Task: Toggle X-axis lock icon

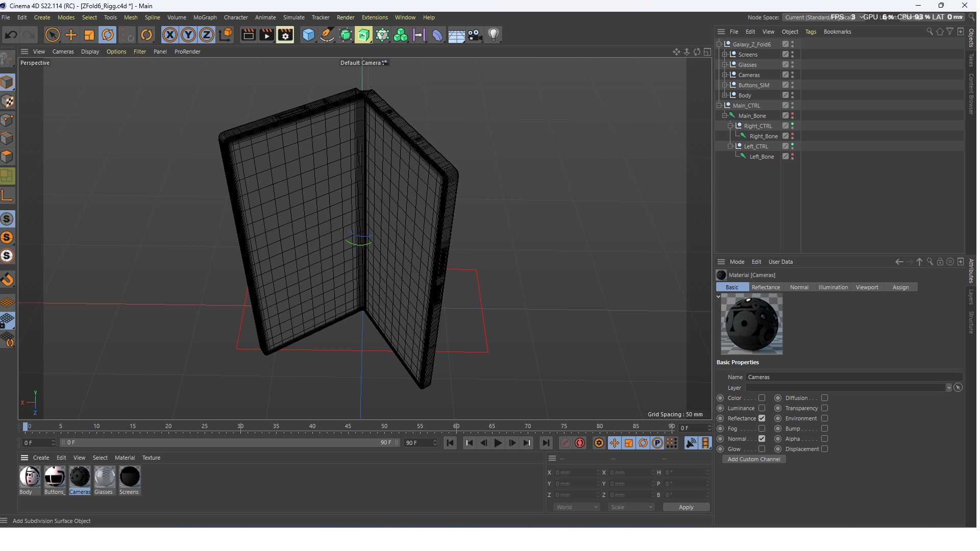Action: tap(170, 35)
